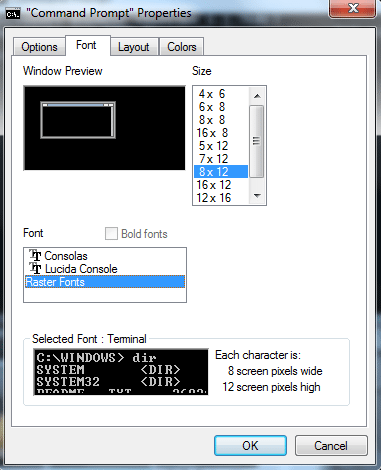Click the Window Preview thumbnail

point(104,128)
